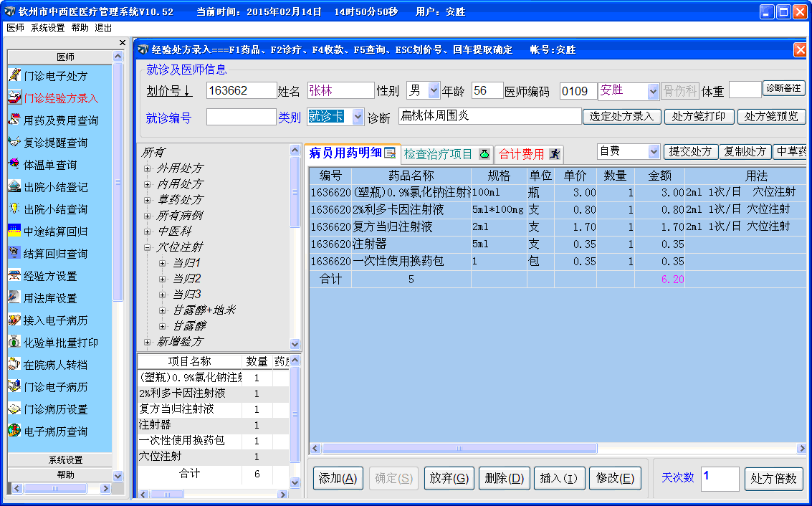Switch to the 检查治疗项目 tab
The width and height of the screenshot is (812, 506).
point(446,154)
